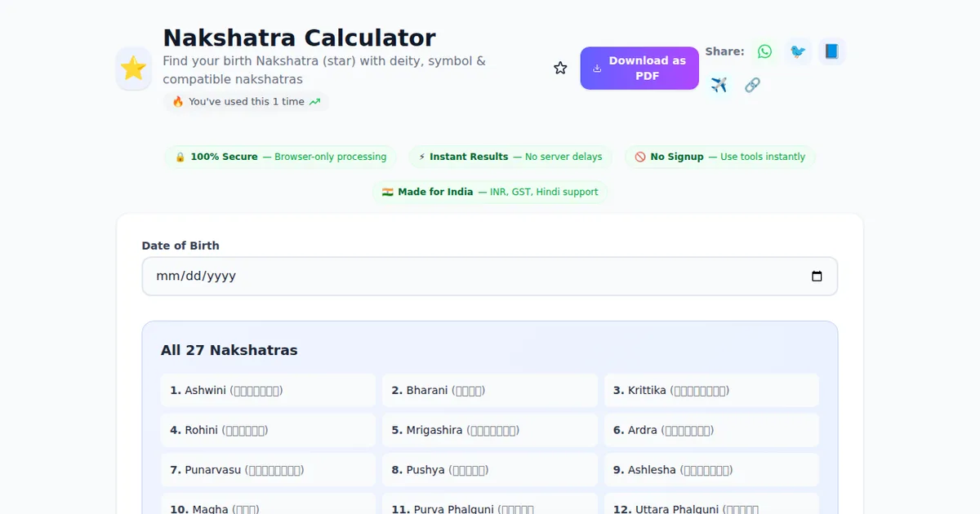Share on Facebook icon

tap(831, 51)
